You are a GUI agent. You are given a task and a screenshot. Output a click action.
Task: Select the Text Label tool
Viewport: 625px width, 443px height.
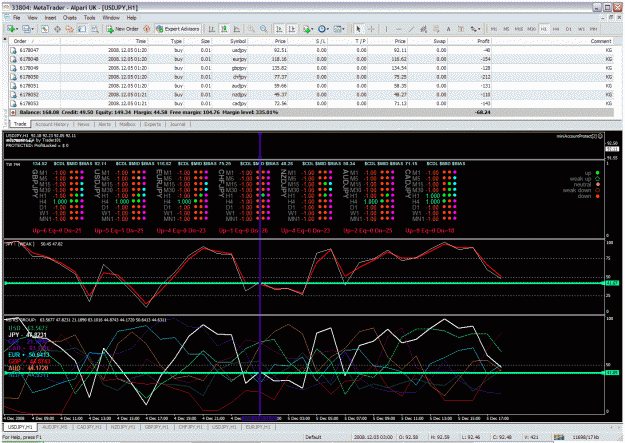pyautogui.click(x=461, y=29)
